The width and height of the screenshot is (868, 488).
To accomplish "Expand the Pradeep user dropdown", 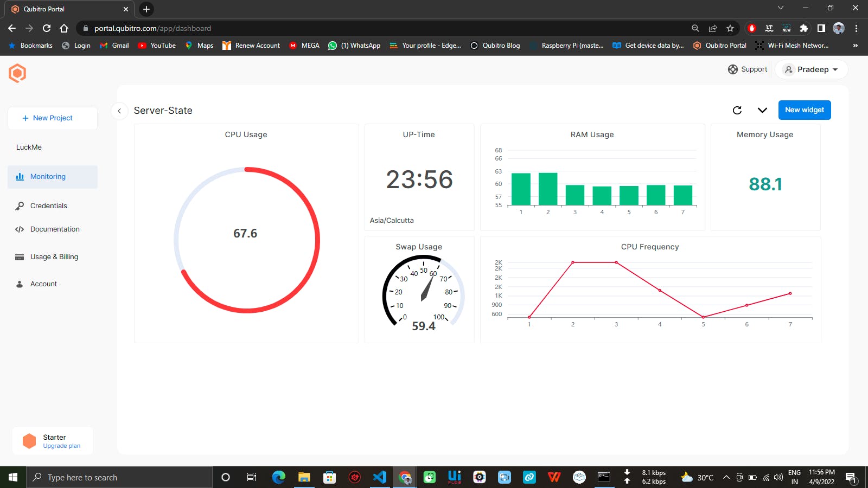I will click(x=812, y=69).
